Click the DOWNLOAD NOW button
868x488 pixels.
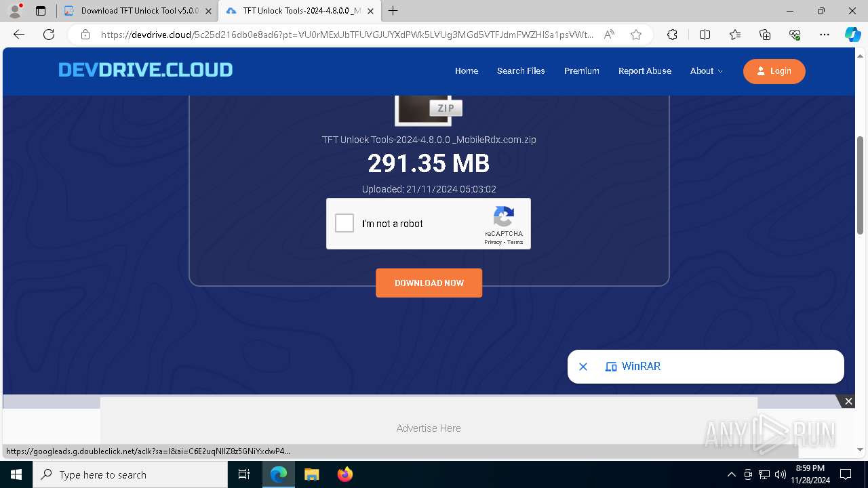[429, 283]
